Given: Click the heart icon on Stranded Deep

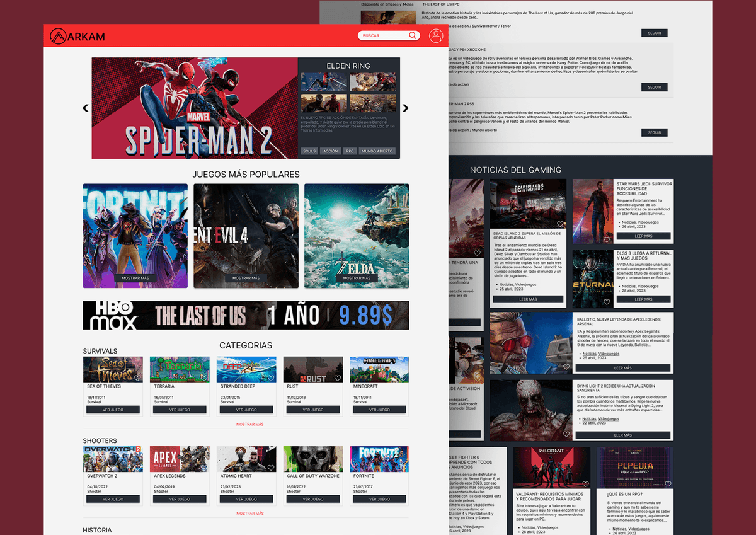Looking at the screenshot, I should tap(272, 378).
